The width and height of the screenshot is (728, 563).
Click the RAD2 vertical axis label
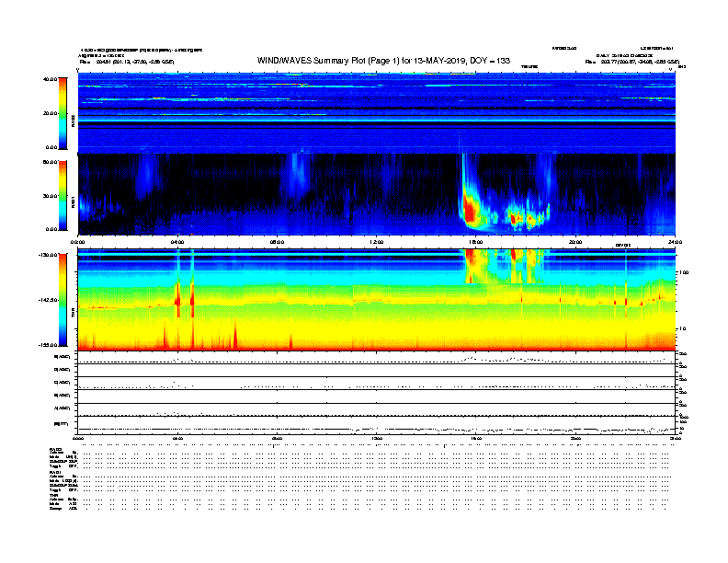(74, 121)
